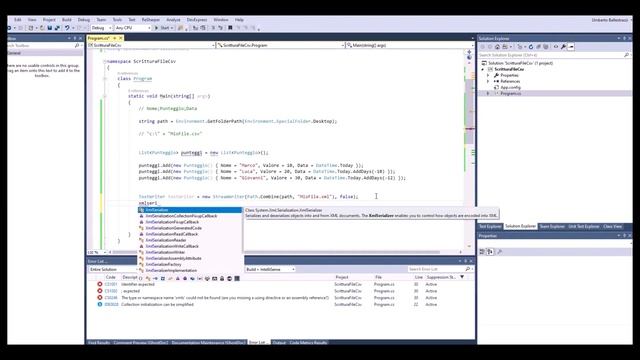Screen dimensions: 640x360
Task: Open the ScritturaFileCsv.Program type dropdown
Action: point(281,45)
